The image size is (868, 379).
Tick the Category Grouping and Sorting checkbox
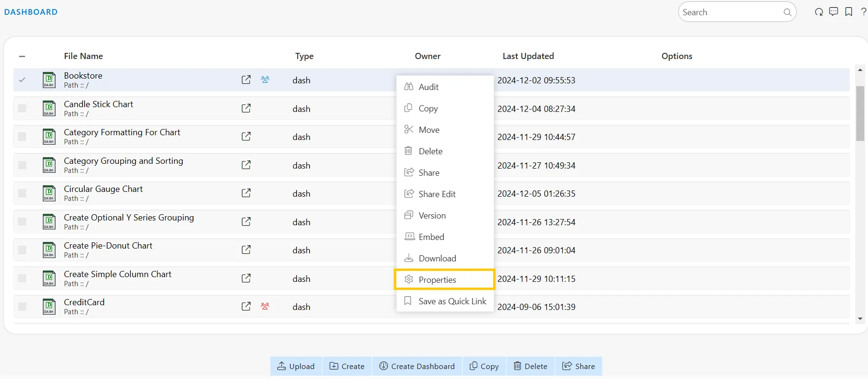[x=22, y=165]
